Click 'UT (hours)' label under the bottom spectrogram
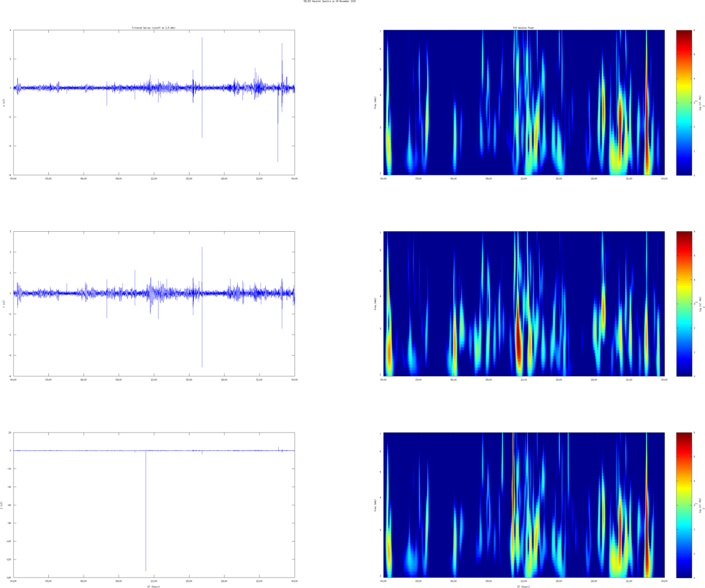This screenshot has width=705, height=588. pyautogui.click(x=524, y=586)
